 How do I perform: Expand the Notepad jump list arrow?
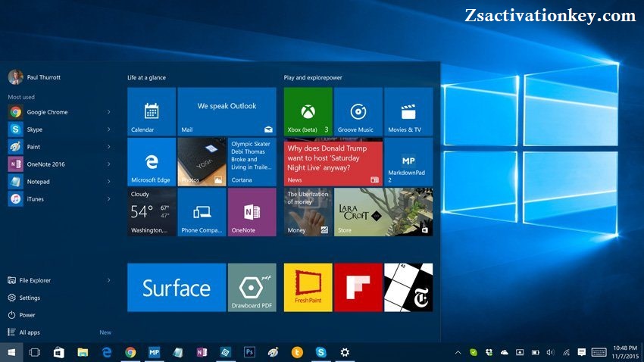coord(109,182)
